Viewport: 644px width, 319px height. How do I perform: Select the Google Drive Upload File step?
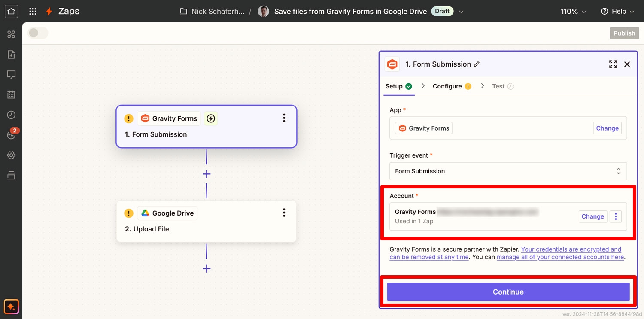[207, 221]
